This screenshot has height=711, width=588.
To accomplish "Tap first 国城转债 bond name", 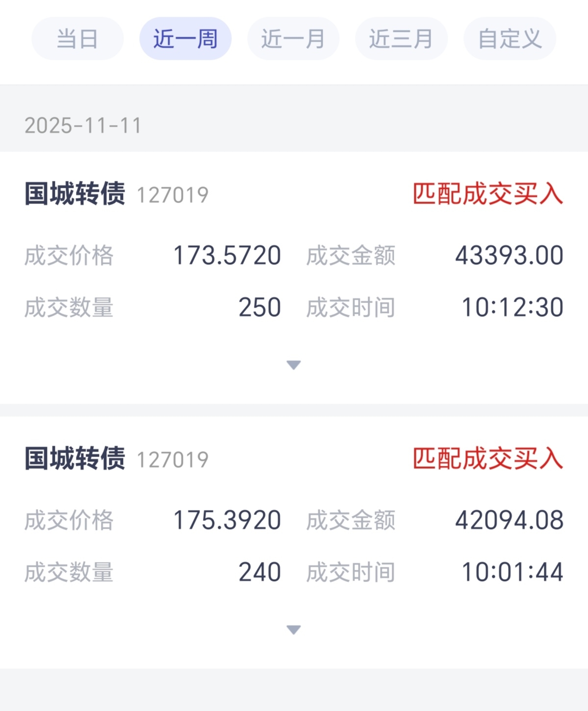I will point(75,194).
